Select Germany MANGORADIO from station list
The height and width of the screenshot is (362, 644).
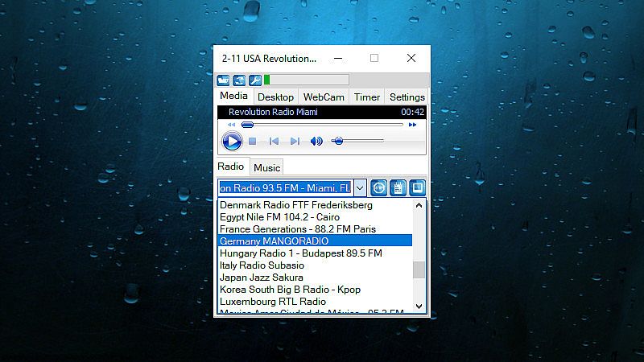pos(274,241)
